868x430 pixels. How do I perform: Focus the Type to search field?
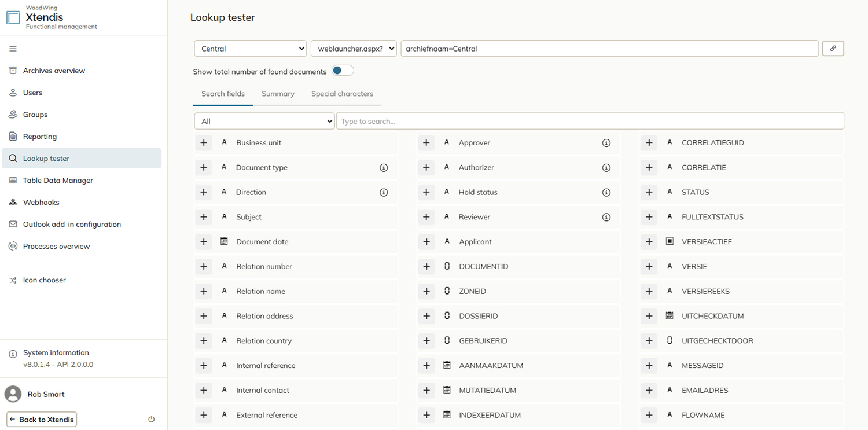pyautogui.click(x=590, y=121)
